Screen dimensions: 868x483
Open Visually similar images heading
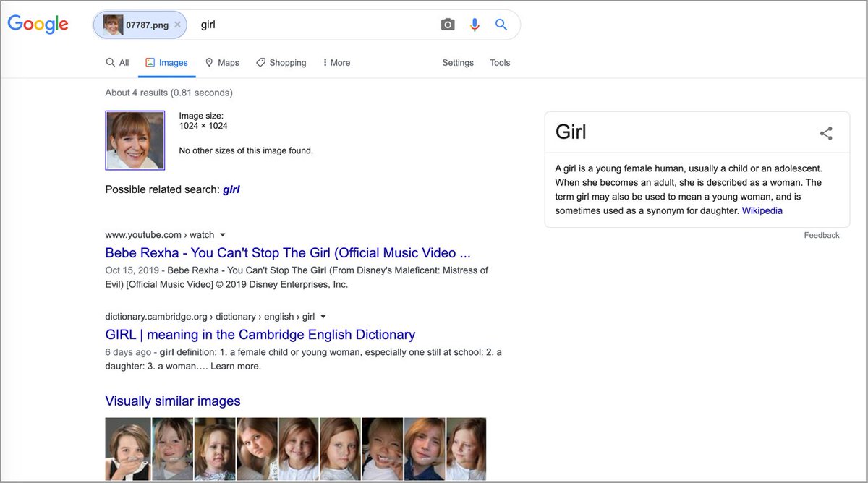point(173,401)
